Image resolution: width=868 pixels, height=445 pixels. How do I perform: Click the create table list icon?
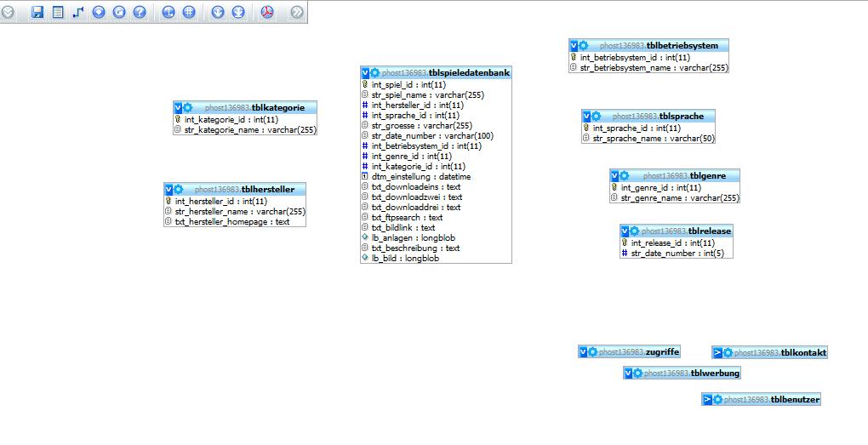tap(58, 12)
